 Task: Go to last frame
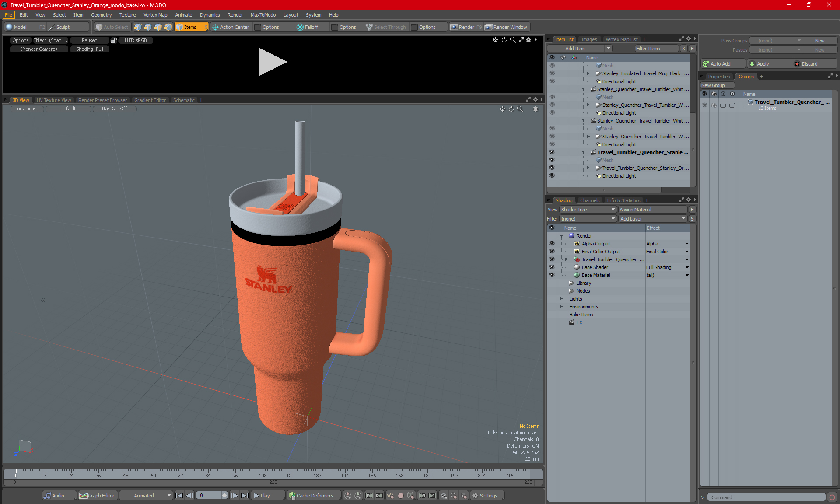245,496
